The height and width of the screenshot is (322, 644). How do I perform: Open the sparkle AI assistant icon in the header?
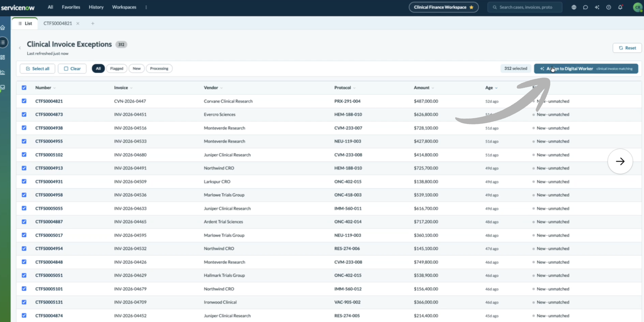tap(597, 7)
